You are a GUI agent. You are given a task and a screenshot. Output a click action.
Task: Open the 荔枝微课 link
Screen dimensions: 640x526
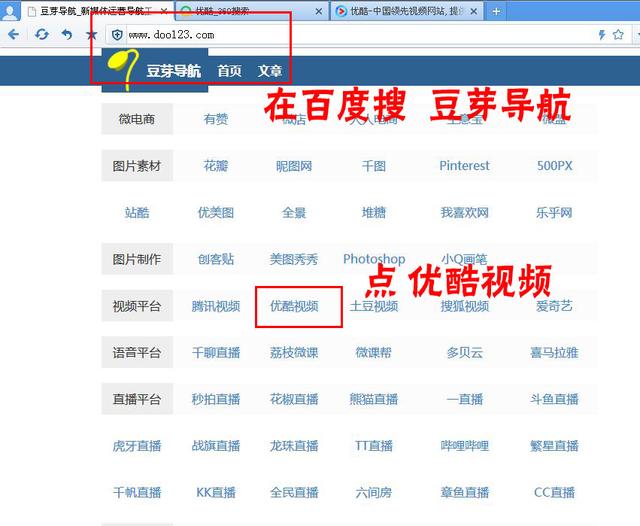[294, 353]
